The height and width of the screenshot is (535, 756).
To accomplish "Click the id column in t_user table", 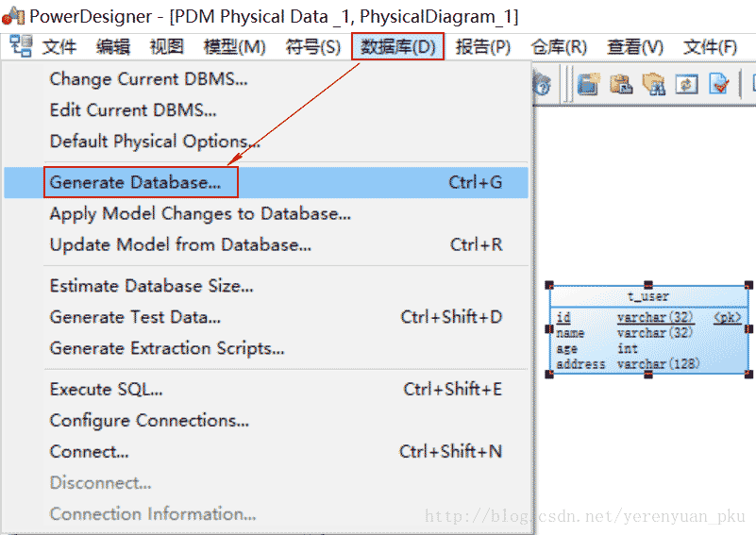I will tap(563, 317).
